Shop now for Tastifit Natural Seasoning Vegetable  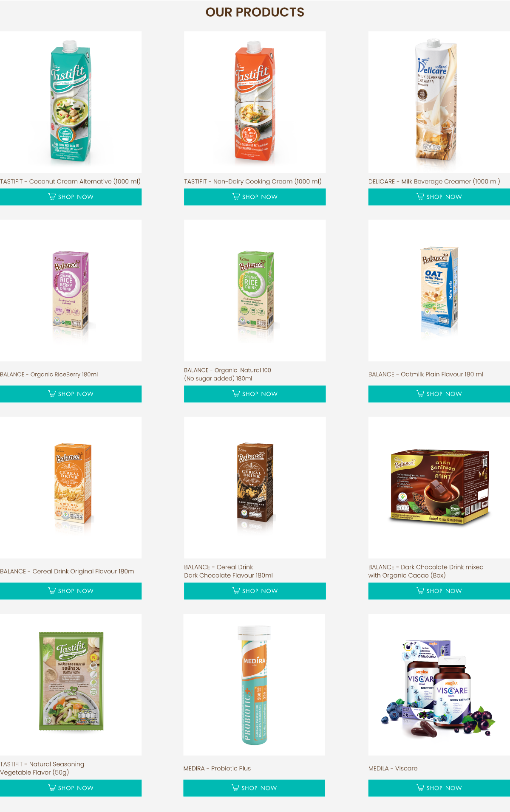(x=71, y=788)
